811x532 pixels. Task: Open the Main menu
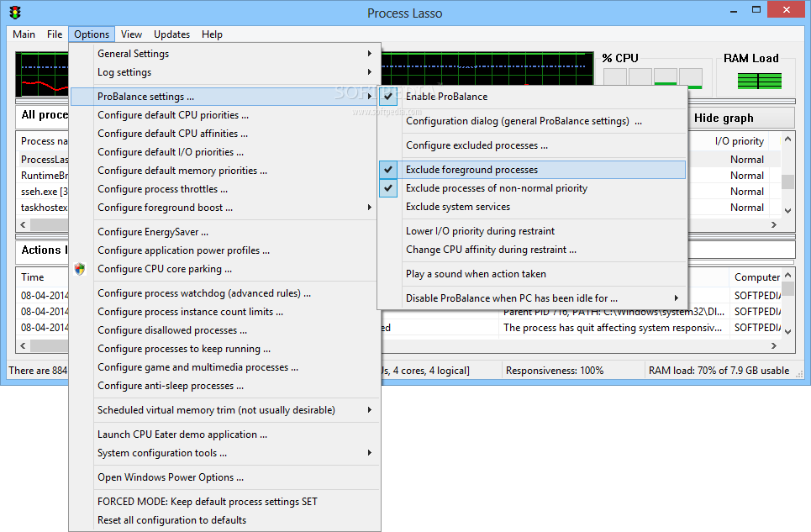click(24, 34)
